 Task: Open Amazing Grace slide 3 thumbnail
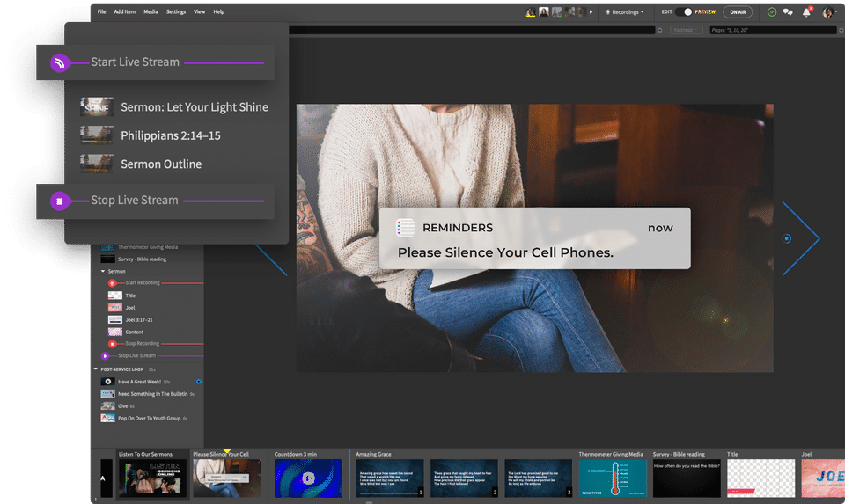[539, 478]
